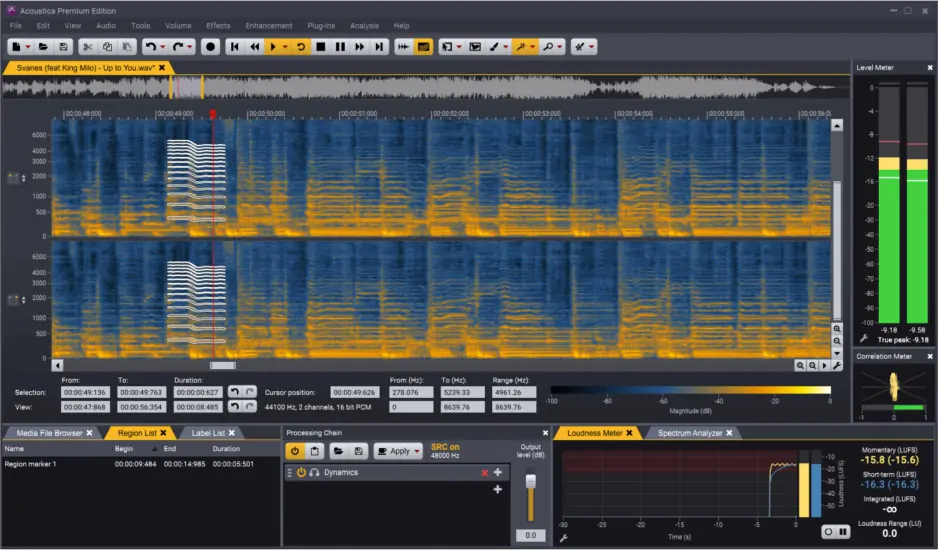This screenshot has width=938, height=550.
Task: Open the zoom tool dropdown arrow
Action: (x=561, y=46)
